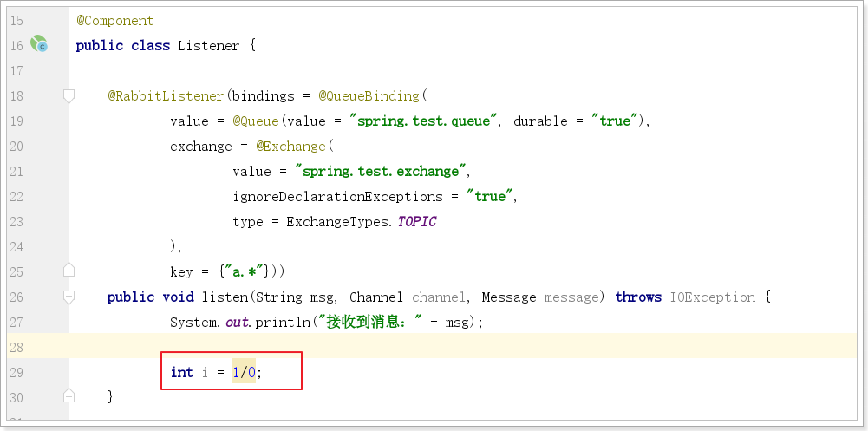Click the @QueueBinding annotation
Viewport: 868px width, 431px height.
(369, 95)
